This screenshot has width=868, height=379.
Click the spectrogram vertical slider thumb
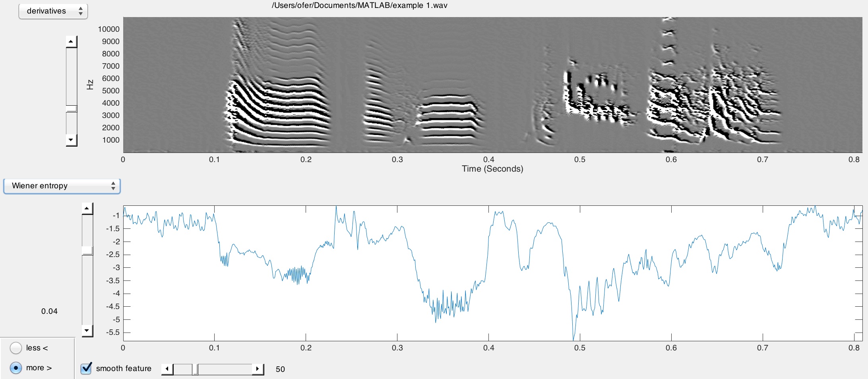tap(72, 109)
